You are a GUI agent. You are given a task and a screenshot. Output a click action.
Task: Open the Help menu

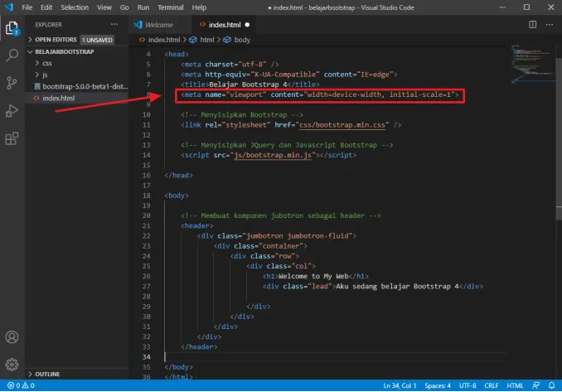(199, 7)
